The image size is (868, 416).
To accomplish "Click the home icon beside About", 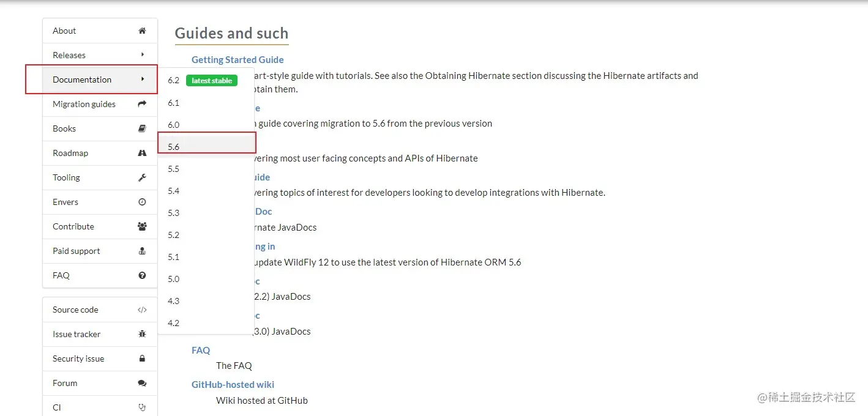I will [142, 31].
